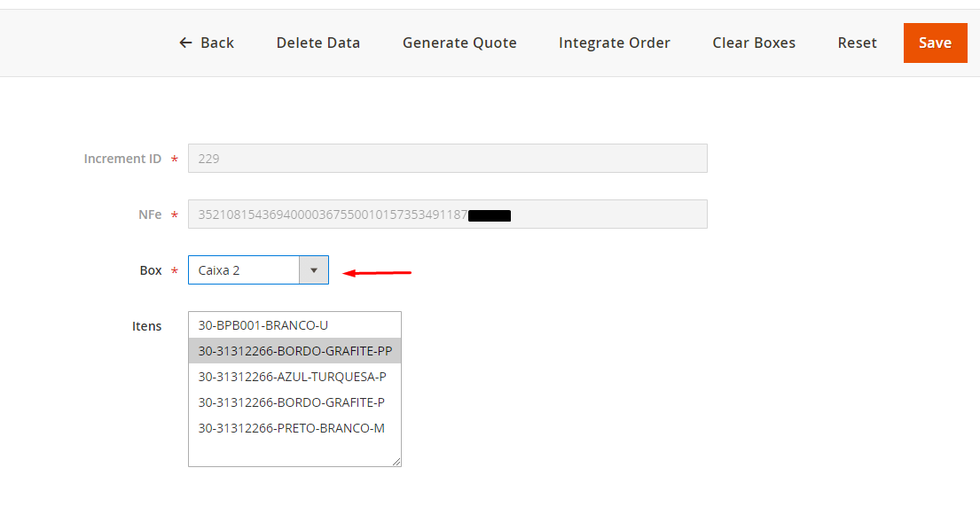This screenshot has height=507, width=980.
Task: Open the Box dropdown showing Caixa 2
Action: click(245, 270)
